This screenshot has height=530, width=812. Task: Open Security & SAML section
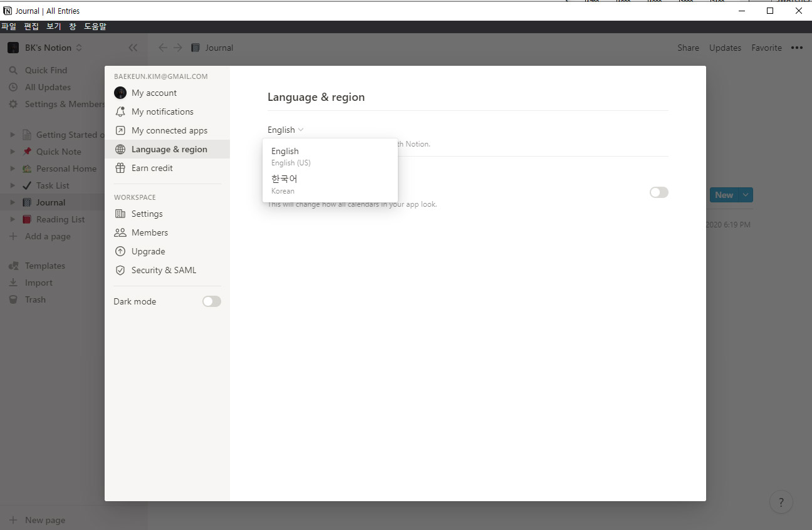[x=167, y=270]
